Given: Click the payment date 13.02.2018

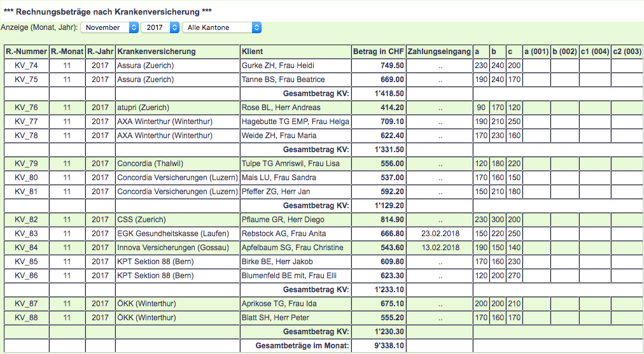Looking at the screenshot, I should coord(440,248).
